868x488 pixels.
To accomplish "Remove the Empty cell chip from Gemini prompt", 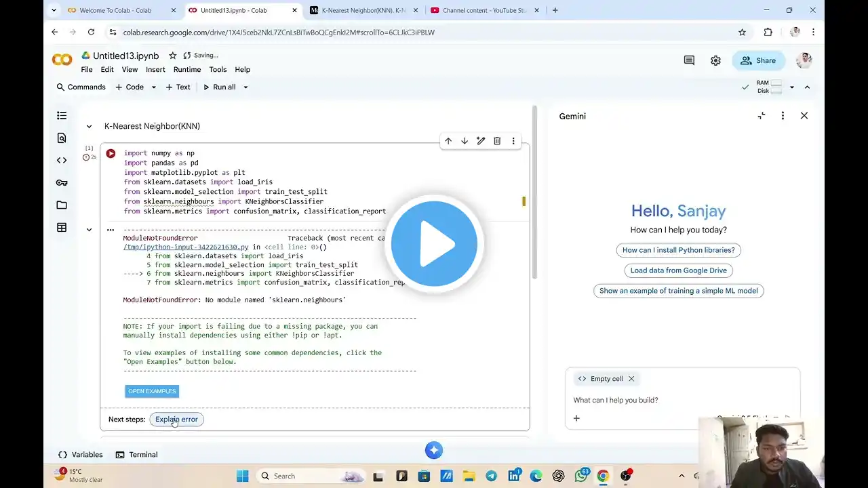I will (x=631, y=379).
